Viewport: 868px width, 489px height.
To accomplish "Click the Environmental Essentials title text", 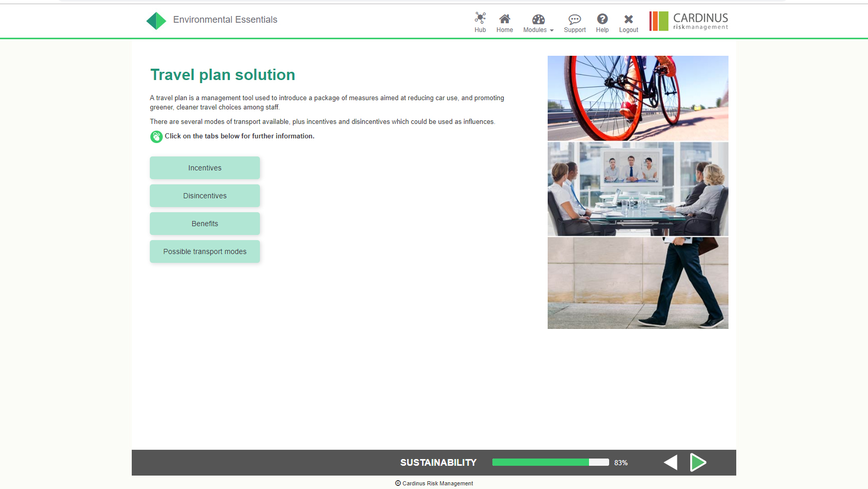I will [x=225, y=20].
